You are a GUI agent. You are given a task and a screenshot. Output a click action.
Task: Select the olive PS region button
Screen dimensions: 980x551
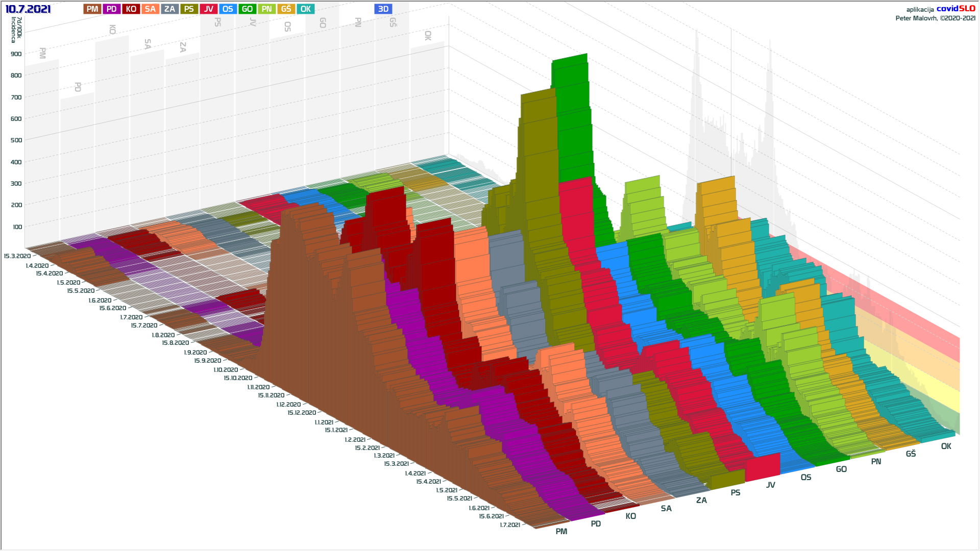click(x=189, y=9)
